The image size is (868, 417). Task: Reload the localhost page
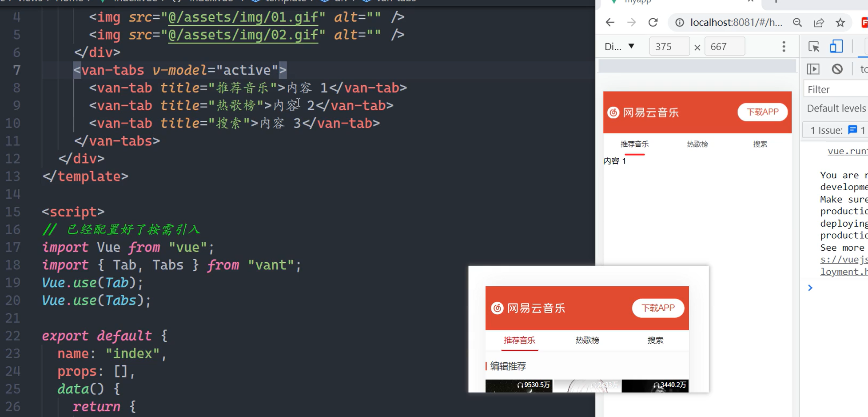tap(653, 22)
